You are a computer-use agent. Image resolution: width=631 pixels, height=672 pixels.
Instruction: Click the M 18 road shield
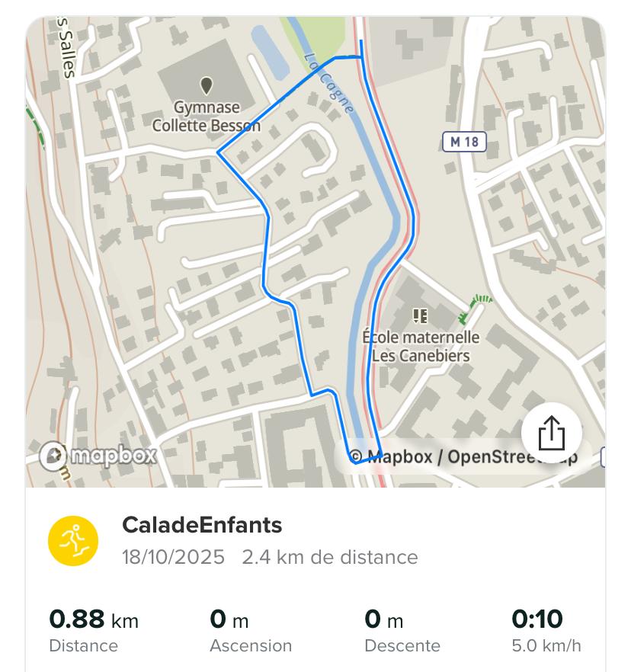click(x=464, y=142)
